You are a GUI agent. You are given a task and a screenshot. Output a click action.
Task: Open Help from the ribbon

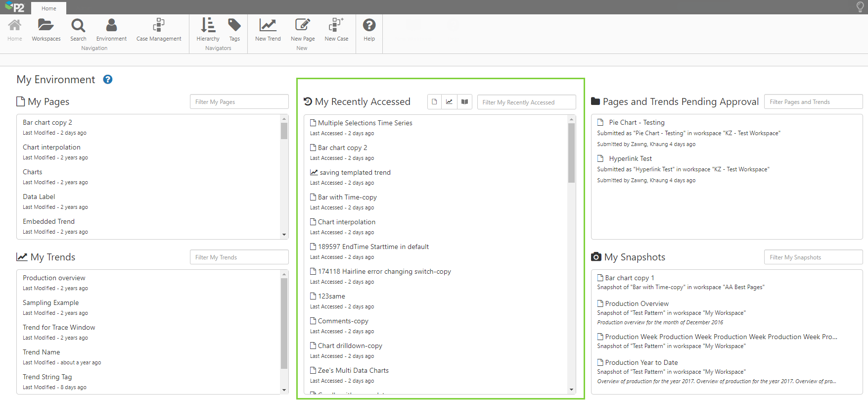pyautogui.click(x=369, y=30)
